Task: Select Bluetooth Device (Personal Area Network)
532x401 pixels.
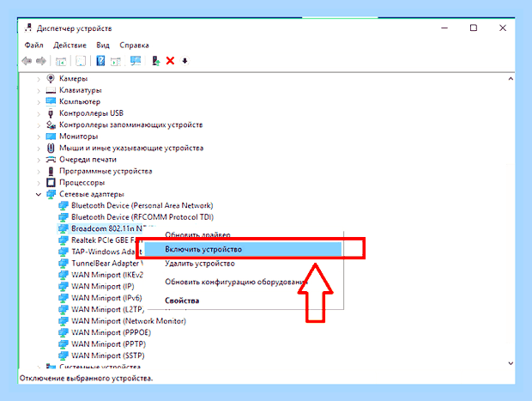Action: coord(142,205)
